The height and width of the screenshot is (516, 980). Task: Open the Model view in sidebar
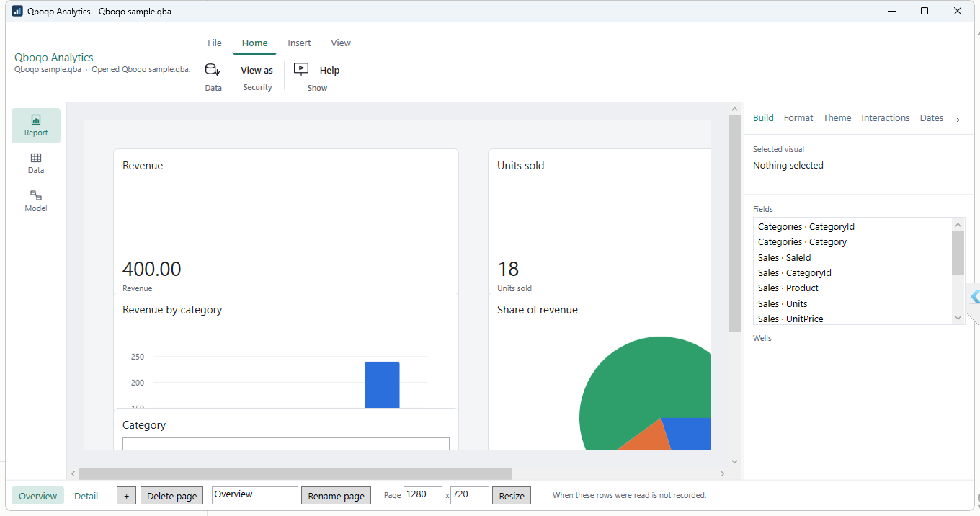(x=36, y=202)
